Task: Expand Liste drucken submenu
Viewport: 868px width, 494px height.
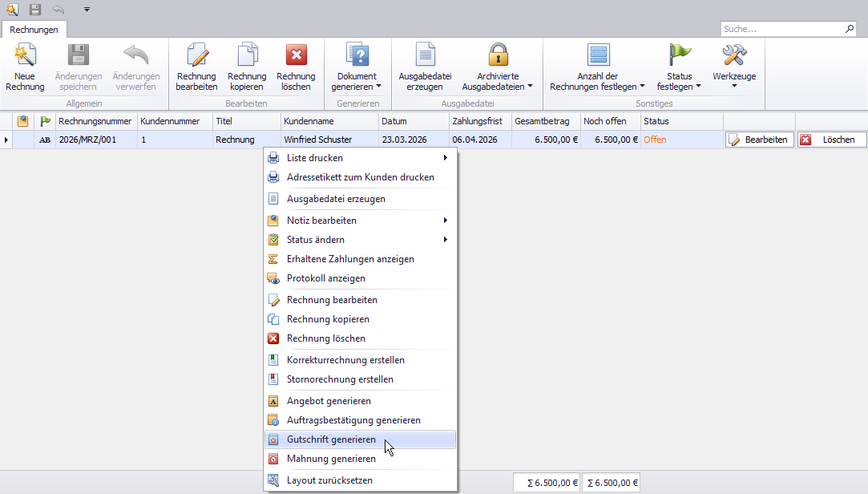Action: [314, 158]
